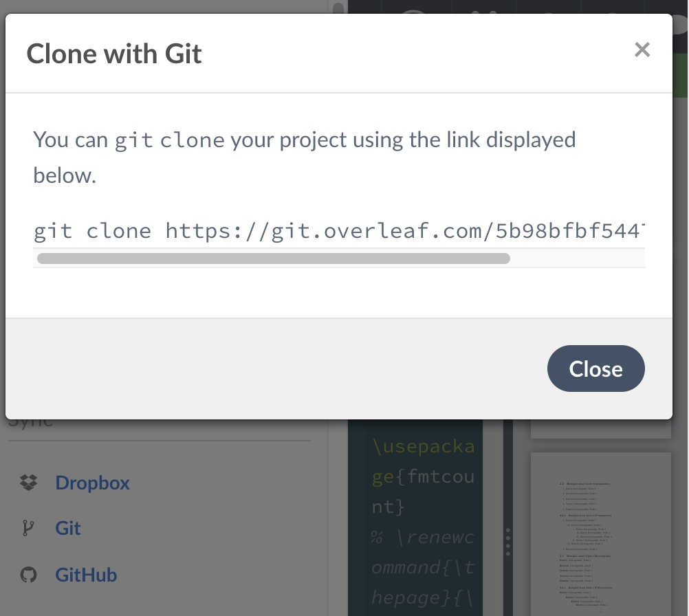Open the Git sync option
The image size is (689, 616).
click(x=68, y=528)
